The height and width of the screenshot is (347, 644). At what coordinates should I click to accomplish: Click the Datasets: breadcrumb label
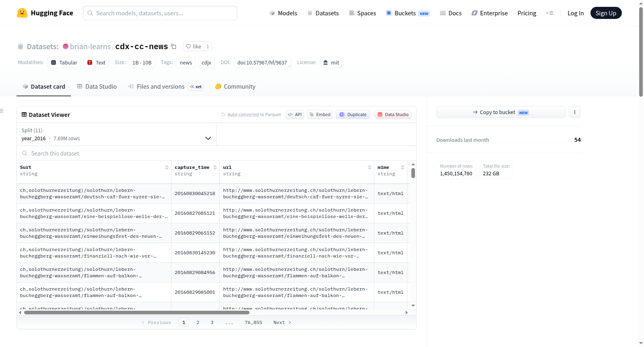pyautogui.click(x=43, y=46)
